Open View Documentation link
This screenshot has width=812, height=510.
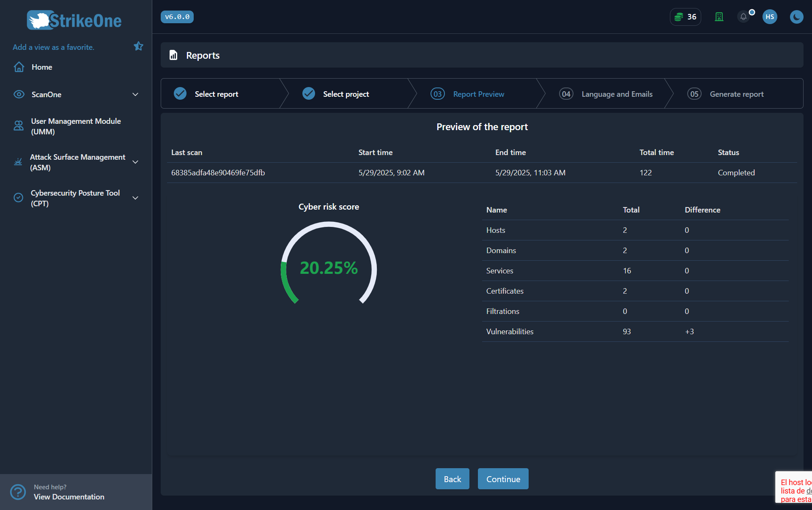pos(69,497)
